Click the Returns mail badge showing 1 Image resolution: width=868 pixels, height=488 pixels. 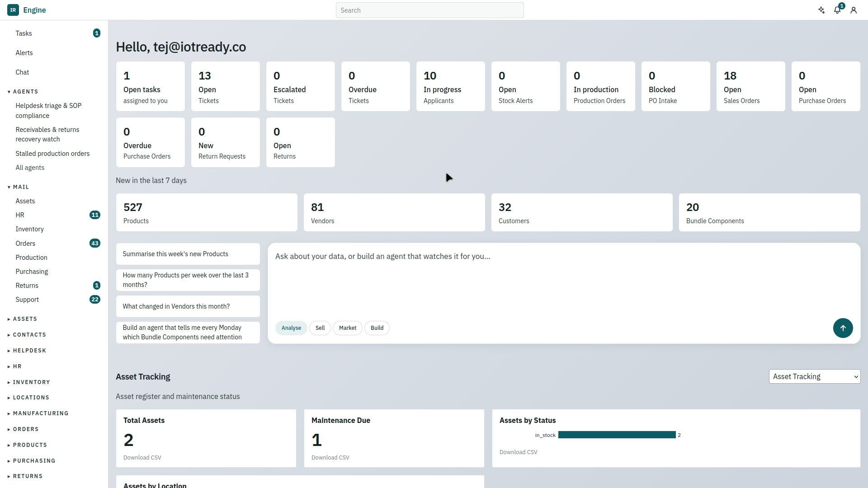tap(97, 286)
